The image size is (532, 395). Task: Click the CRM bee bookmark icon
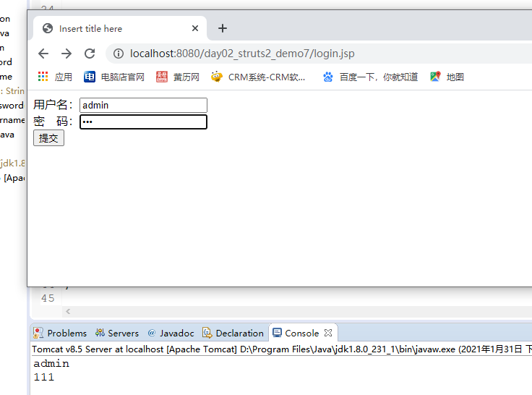point(216,77)
